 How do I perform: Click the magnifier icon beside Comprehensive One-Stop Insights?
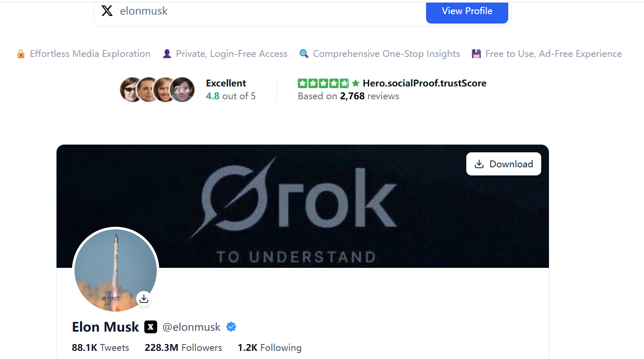(x=304, y=54)
